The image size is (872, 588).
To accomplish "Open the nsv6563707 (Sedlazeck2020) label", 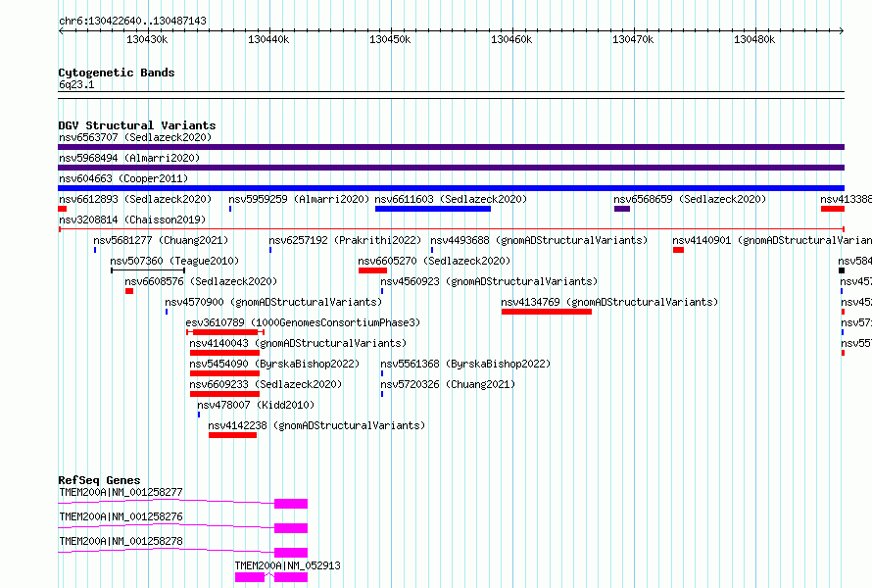I will (x=135, y=137).
